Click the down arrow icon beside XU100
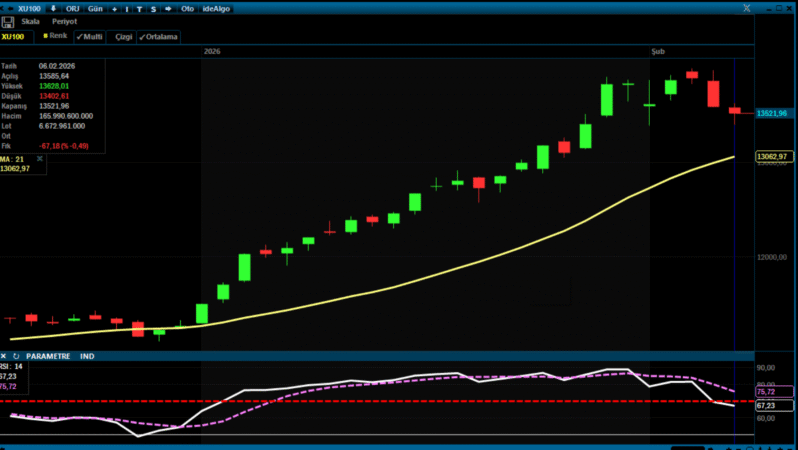The image size is (798, 450). coord(53,8)
